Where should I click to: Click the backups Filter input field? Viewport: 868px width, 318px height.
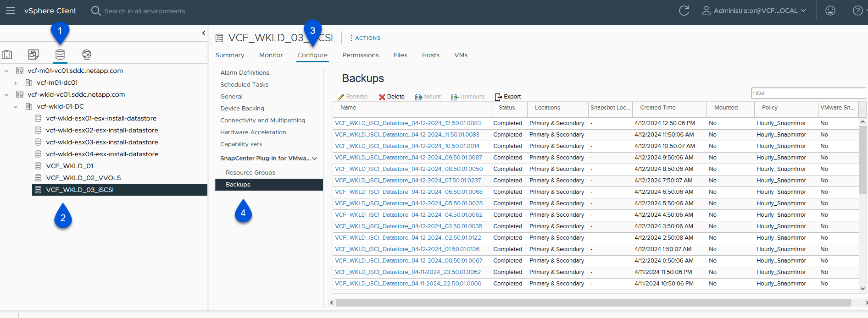pos(808,93)
